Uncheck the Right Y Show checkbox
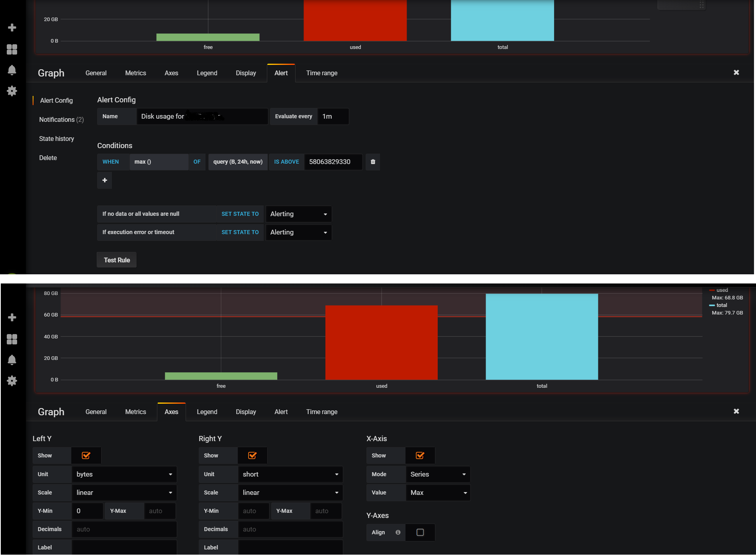Viewport: 756px width, 555px height. click(x=252, y=455)
